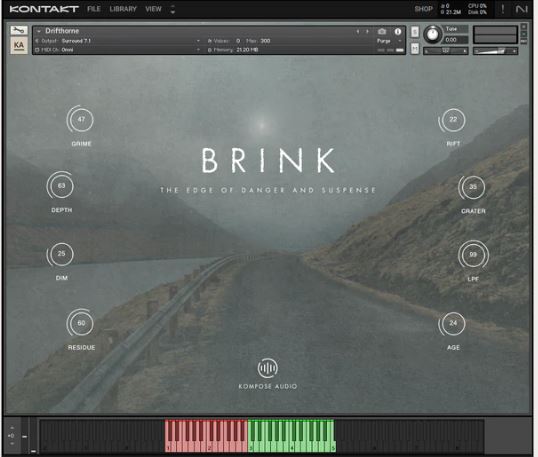
Task: Click the warning exclamation icon
Action: (x=503, y=9)
